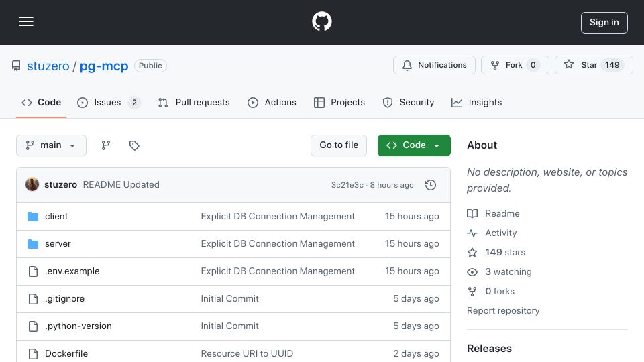Click the .env.example file icon
644x362 pixels.
click(33, 271)
